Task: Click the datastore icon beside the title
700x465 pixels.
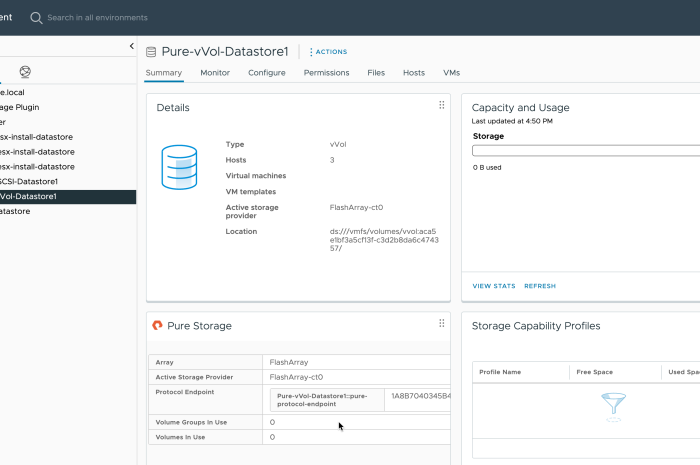Action: pos(151,52)
